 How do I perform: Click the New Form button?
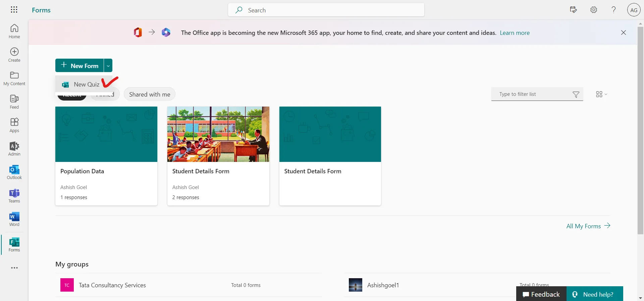click(79, 65)
